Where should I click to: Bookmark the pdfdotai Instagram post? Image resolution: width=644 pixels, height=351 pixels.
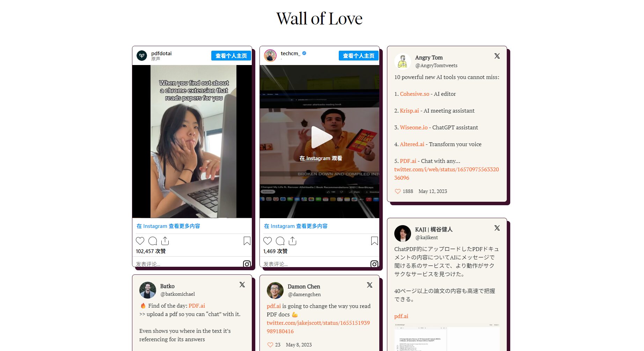point(247,241)
